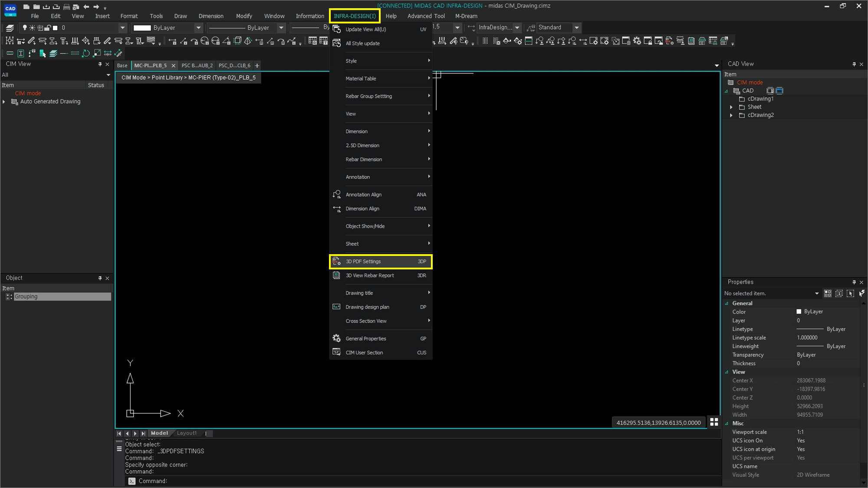Click the grid layout icon near coordinates

point(714,422)
